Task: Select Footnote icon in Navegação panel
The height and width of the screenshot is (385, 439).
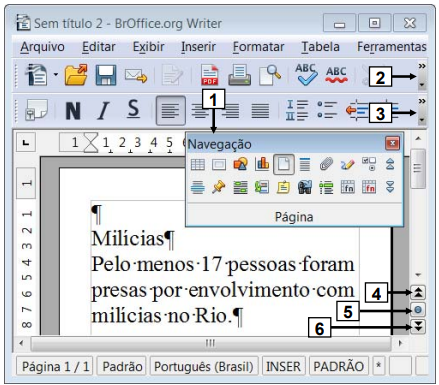Action: [x=262, y=187]
